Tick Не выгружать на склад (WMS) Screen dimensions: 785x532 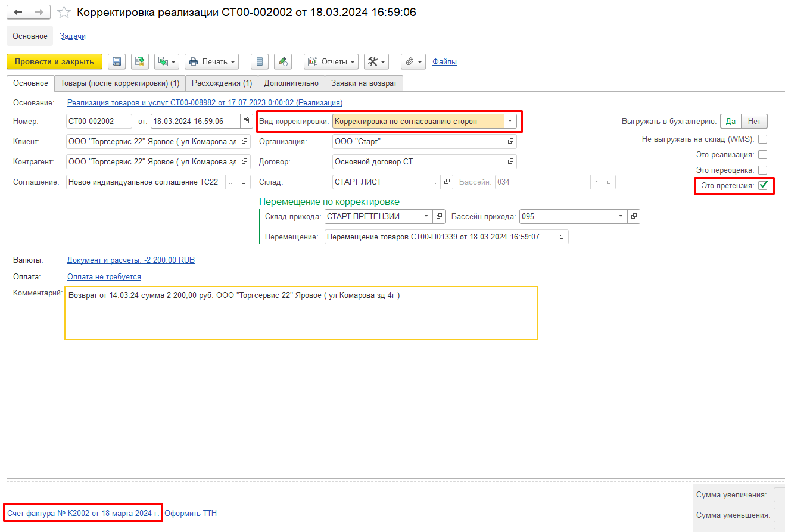(x=762, y=139)
